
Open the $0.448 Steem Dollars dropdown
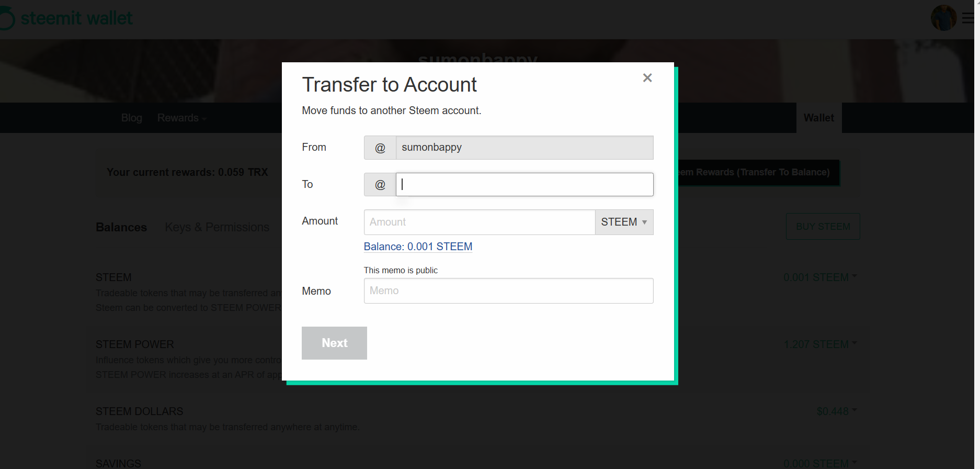(837, 411)
